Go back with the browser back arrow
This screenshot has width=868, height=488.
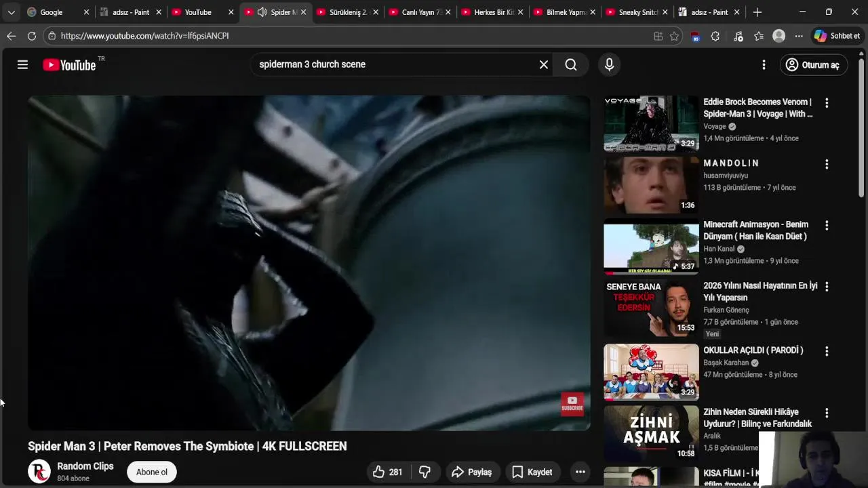(12, 36)
